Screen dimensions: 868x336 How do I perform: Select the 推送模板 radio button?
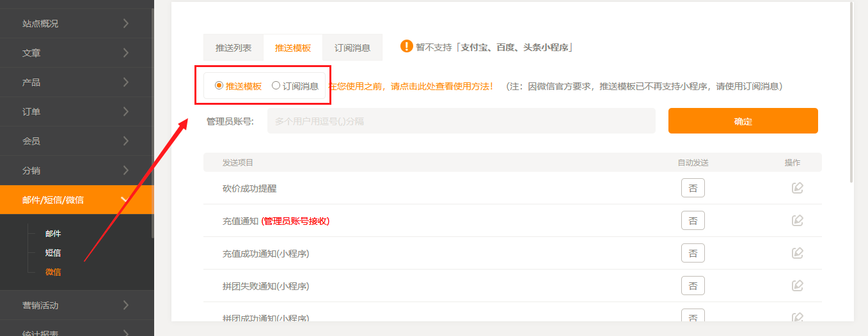(219, 86)
